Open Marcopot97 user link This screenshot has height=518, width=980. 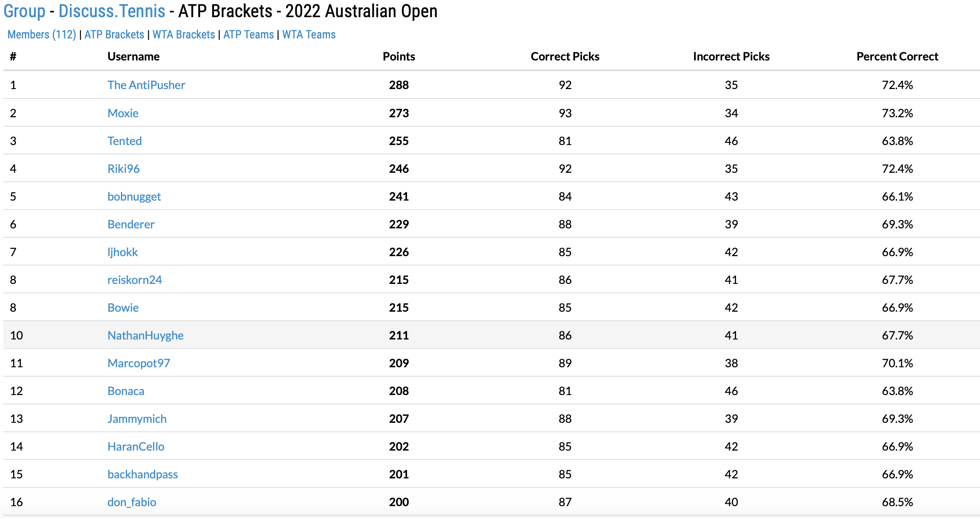[x=139, y=363]
